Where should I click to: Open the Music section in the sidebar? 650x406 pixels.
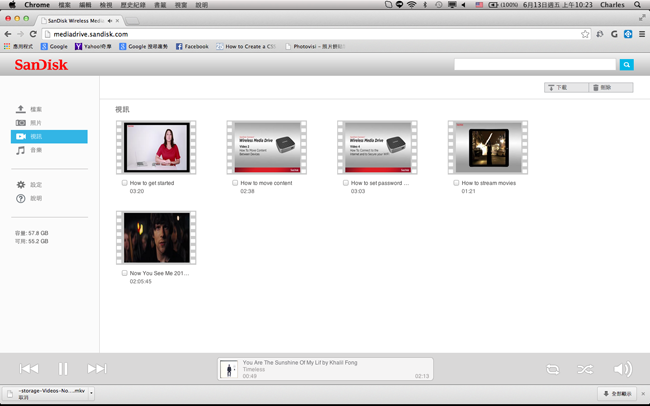(x=36, y=151)
